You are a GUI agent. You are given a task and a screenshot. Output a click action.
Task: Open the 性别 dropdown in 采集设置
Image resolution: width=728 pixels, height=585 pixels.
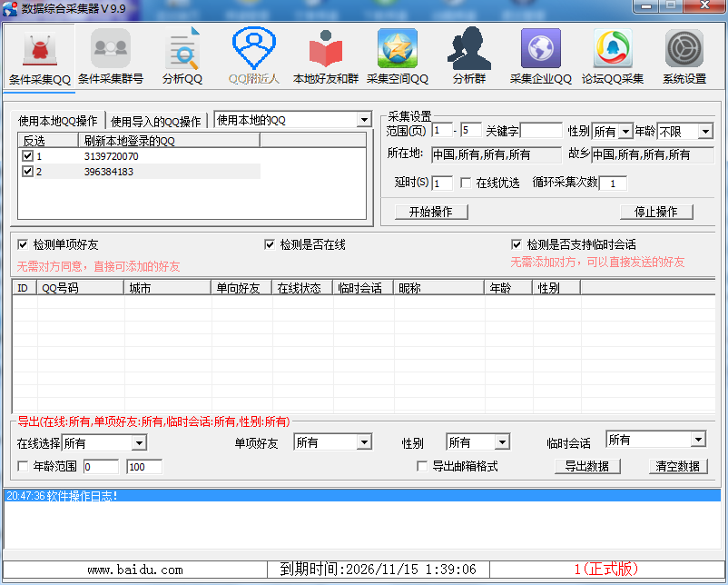pos(625,132)
